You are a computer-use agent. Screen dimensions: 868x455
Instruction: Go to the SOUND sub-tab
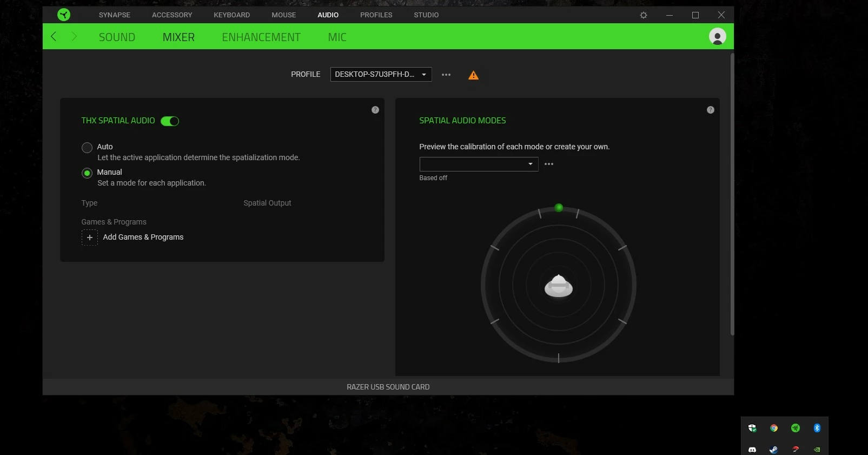coord(117,37)
